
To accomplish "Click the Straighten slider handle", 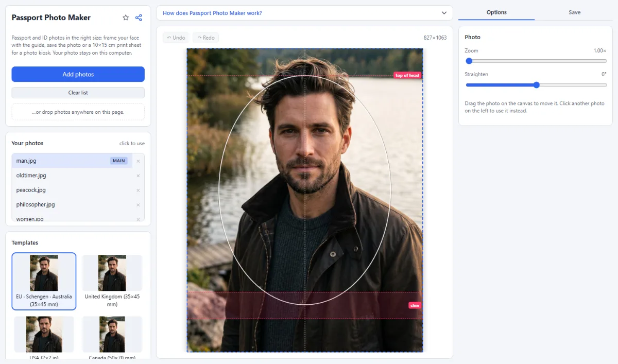I will pos(536,85).
